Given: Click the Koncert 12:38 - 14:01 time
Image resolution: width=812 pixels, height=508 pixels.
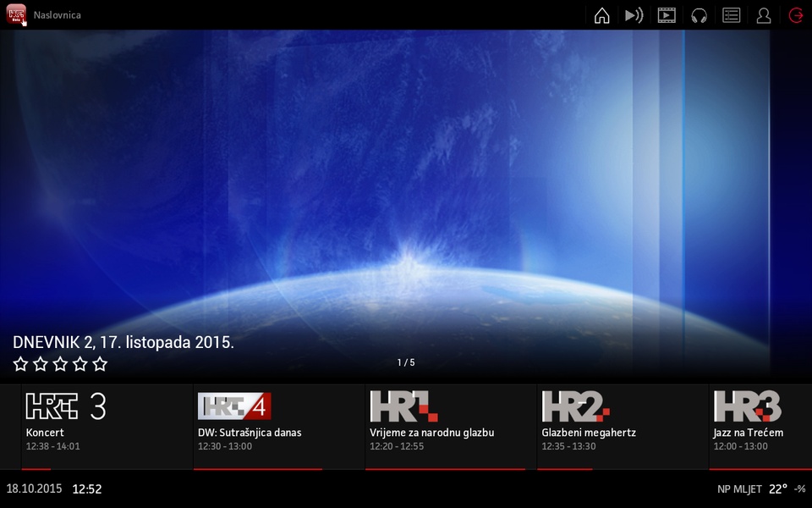Looking at the screenshot, I should pos(52,446).
